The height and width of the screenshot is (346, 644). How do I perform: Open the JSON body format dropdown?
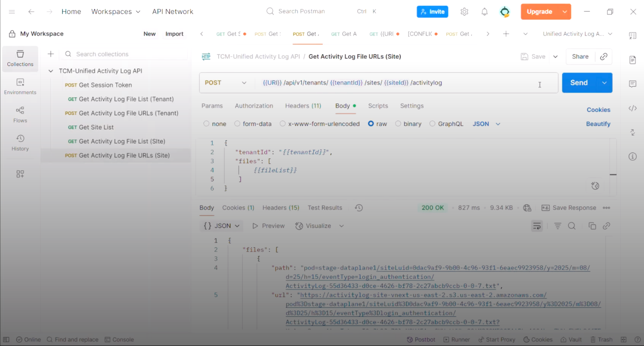click(486, 124)
